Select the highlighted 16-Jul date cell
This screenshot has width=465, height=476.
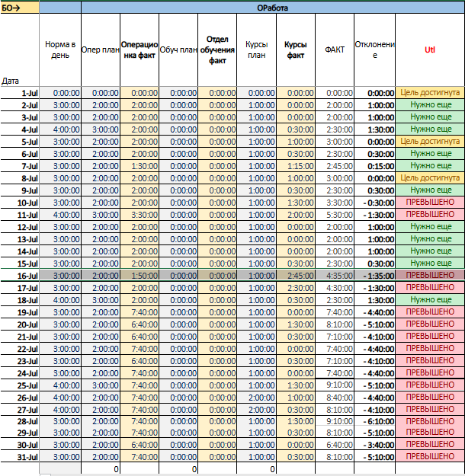pyautogui.click(x=20, y=276)
